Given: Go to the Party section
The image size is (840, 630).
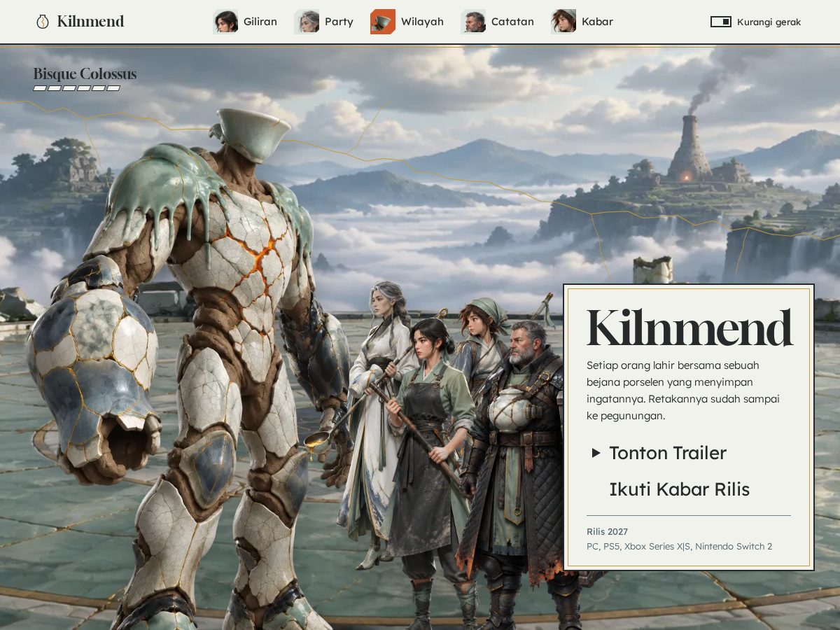Looking at the screenshot, I should tap(323, 22).
